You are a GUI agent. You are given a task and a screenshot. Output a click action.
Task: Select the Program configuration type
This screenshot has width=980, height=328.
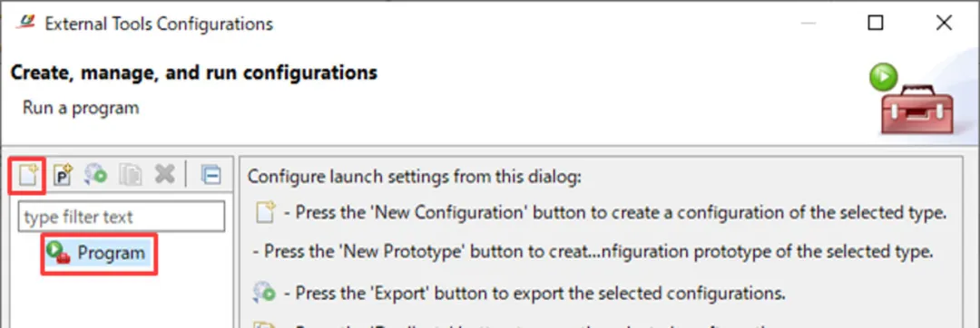pyautogui.click(x=99, y=253)
